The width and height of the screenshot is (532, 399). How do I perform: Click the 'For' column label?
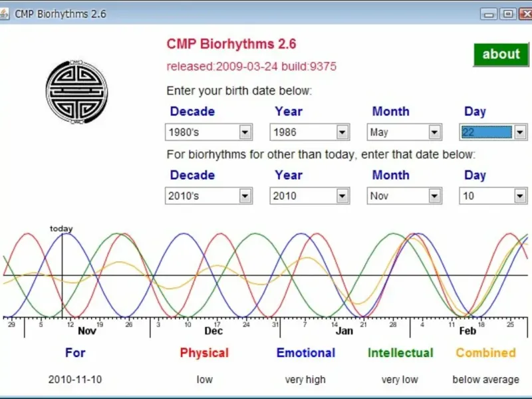[75, 353]
